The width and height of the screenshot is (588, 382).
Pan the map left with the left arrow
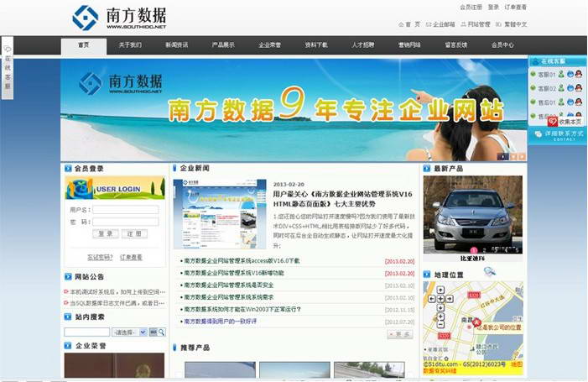click(x=432, y=299)
